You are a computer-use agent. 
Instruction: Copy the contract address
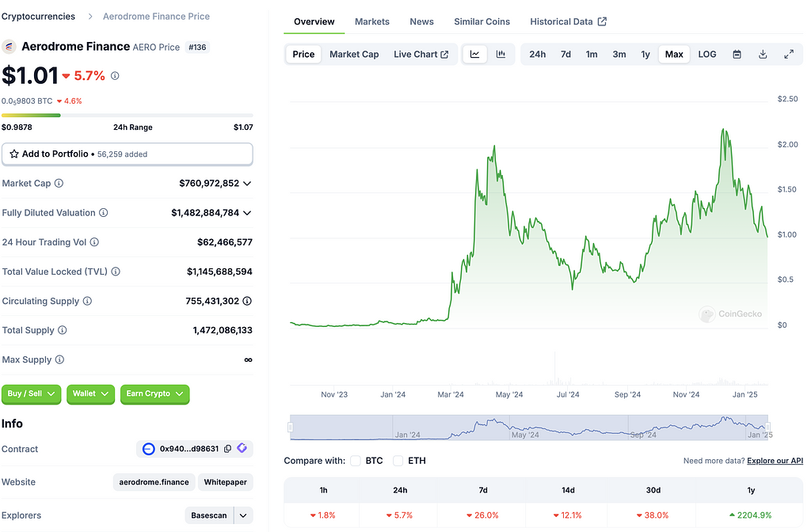pos(227,449)
